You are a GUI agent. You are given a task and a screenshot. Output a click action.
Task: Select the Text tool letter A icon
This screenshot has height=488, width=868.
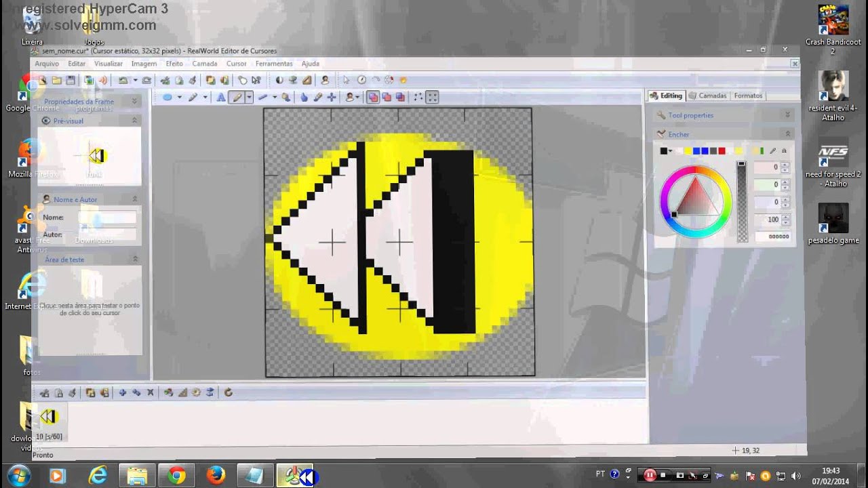click(x=222, y=97)
